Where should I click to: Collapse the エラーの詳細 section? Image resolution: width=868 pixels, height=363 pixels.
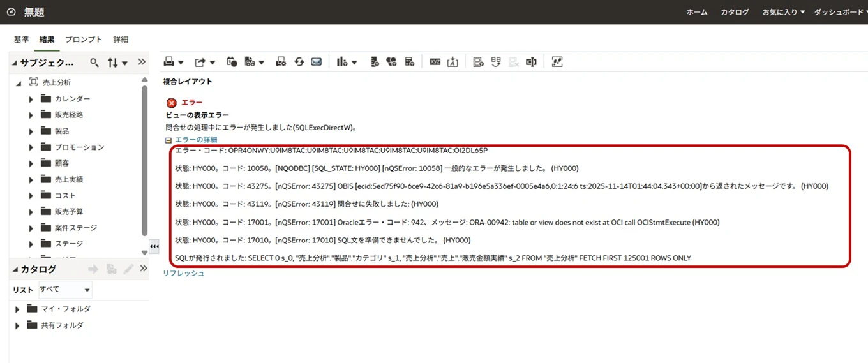pyautogui.click(x=168, y=140)
